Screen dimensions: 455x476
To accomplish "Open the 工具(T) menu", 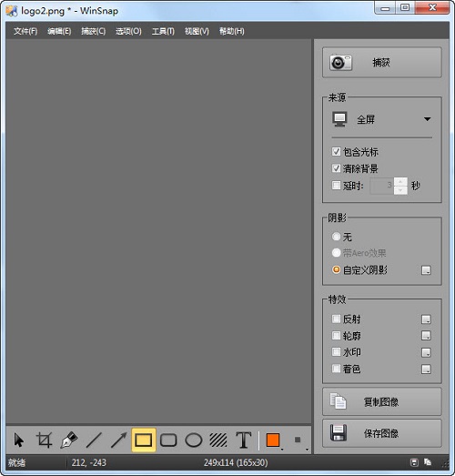I will tap(163, 31).
